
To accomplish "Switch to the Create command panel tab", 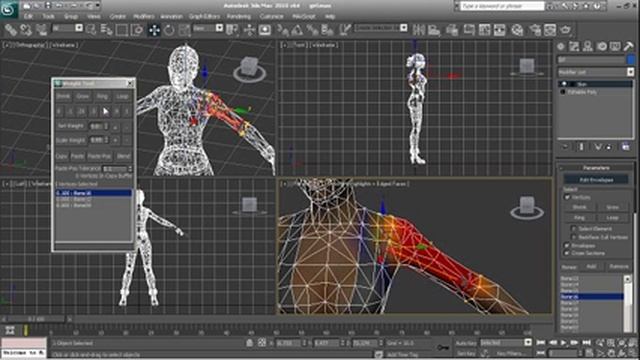I will pyautogui.click(x=561, y=47).
